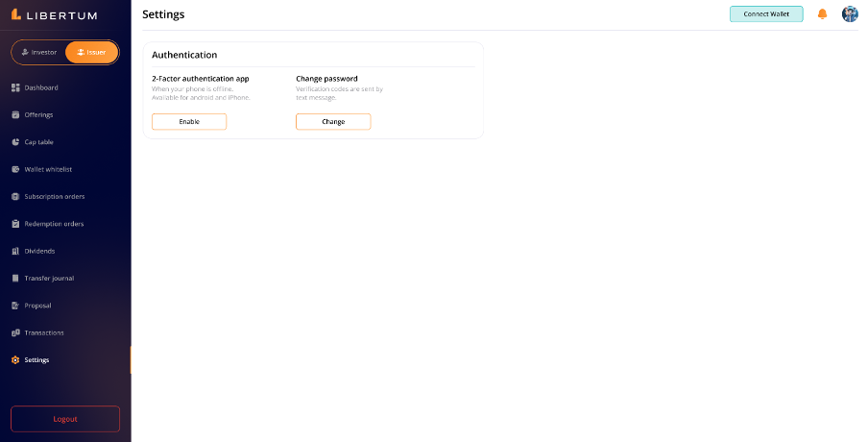The width and height of the screenshot is (868, 442).
Task: Click the Wallet whitelist icon
Action: point(15,169)
